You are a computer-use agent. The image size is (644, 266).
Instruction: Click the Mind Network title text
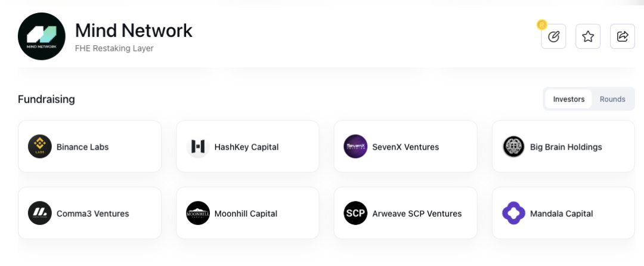(134, 31)
